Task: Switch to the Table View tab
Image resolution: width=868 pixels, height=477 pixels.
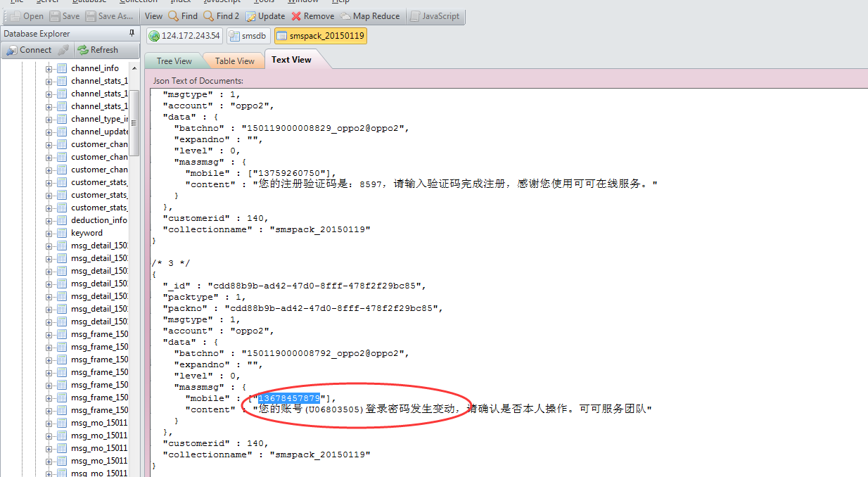Action: pos(234,61)
